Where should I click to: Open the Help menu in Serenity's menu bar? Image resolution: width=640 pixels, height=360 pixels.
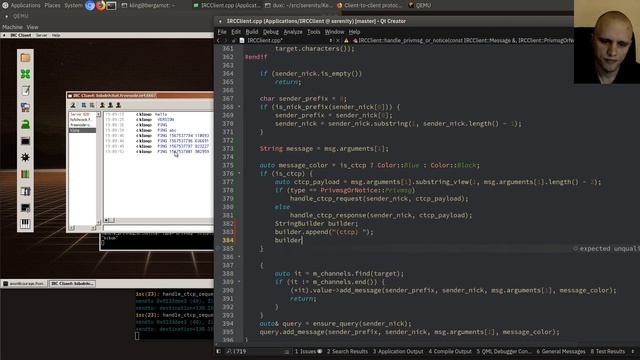[x=56, y=35]
